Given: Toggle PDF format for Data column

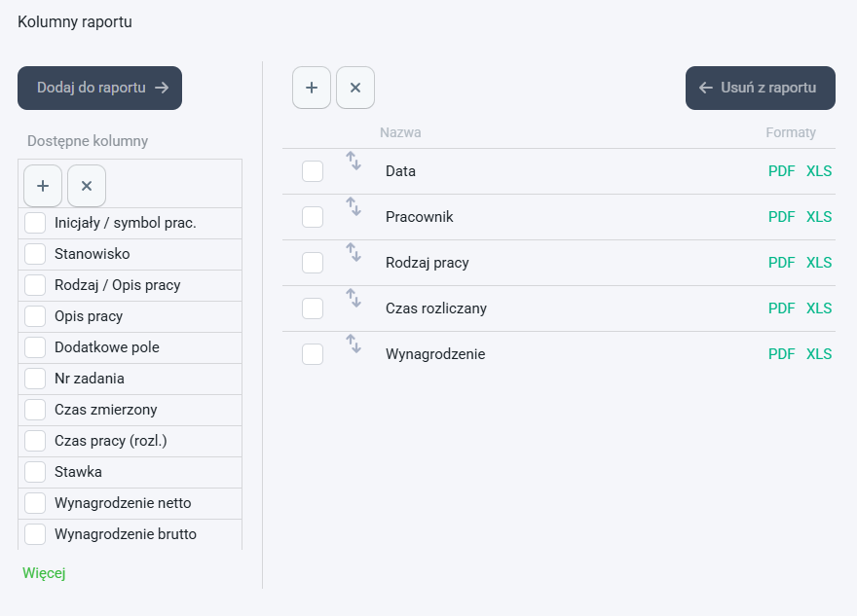Looking at the screenshot, I should click(782, 171).
